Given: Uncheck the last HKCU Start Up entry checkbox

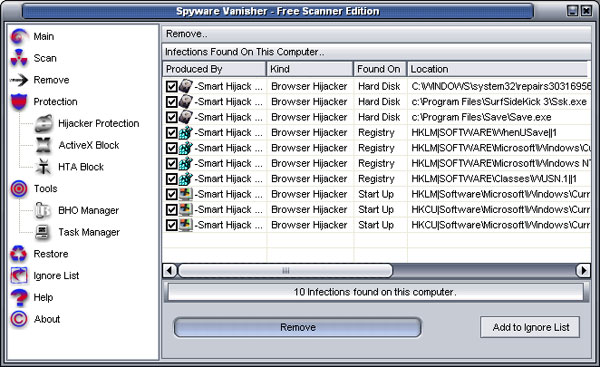Looking at the screenshot, I should 171,225.
